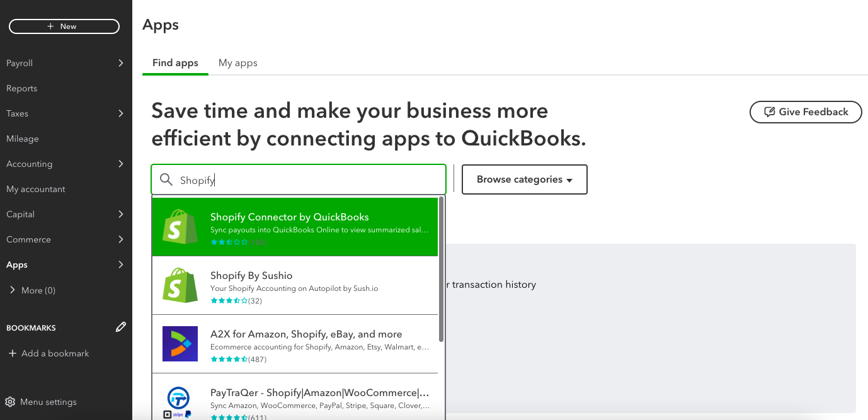Select Shopify Connector by QuickBooks result
The height and width of the screenshot is (420, 868).
pyautogui.click(x=295, y=227)
